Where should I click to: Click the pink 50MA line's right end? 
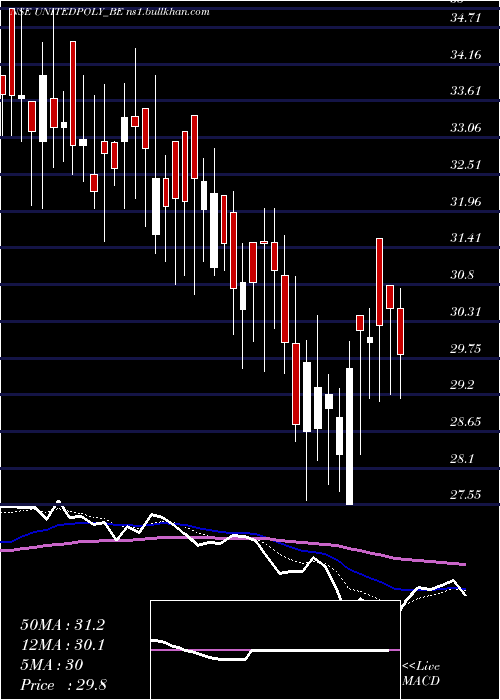coord(463,564)
